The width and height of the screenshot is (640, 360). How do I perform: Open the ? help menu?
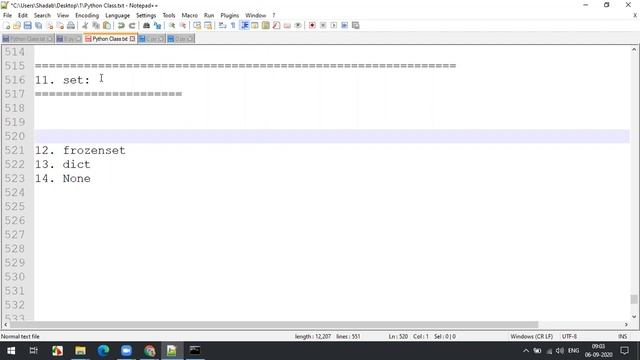273,15
